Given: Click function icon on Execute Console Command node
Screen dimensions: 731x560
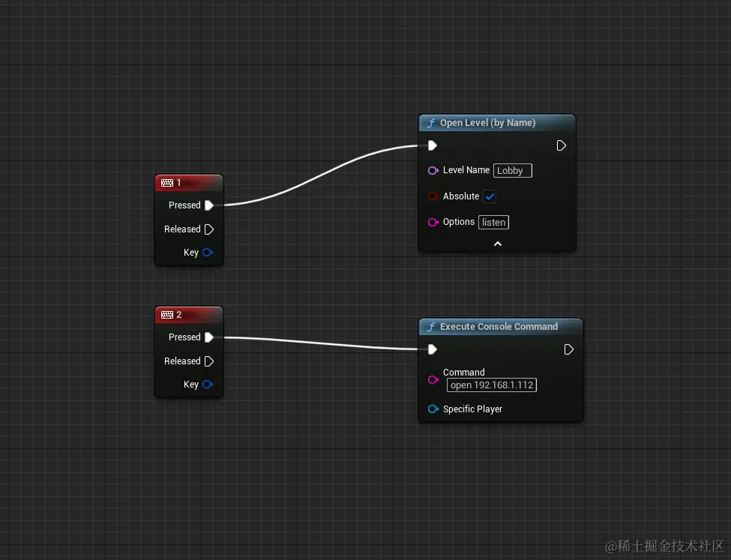Looking at the screenshot, I should click(x=431, y=327).
